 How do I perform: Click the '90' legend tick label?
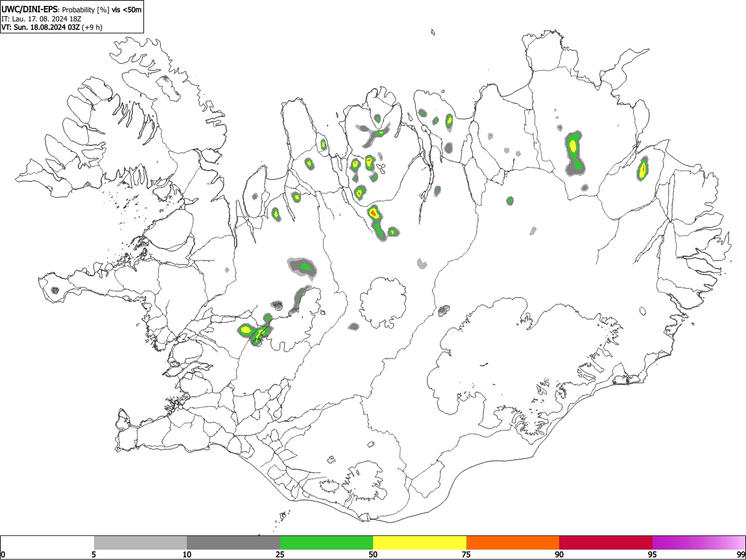tap(559, 554)
